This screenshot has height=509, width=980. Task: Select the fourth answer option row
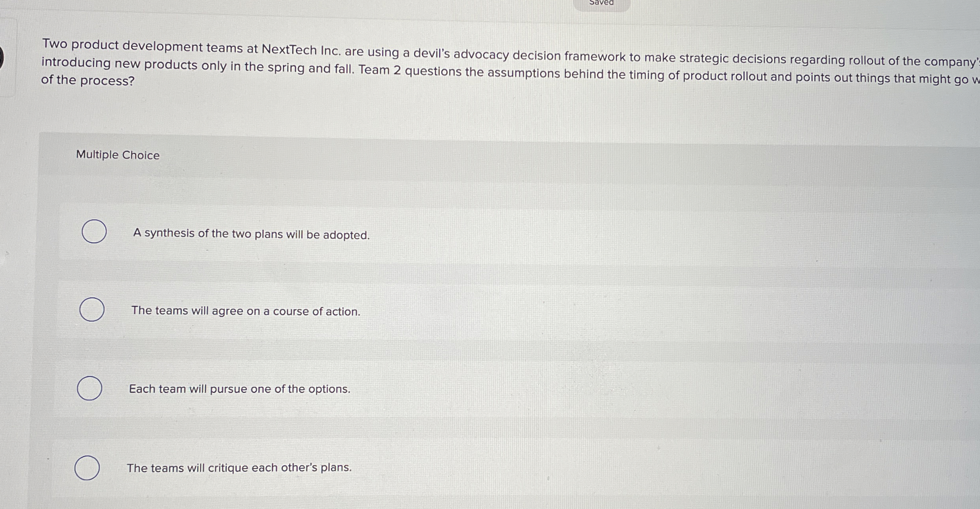coord(277,468)
